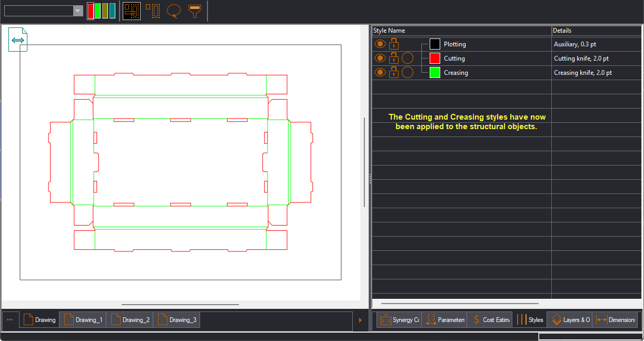644x341 pixels.
Task: Click the dashed-rectangle selection icon
Action: pyautogui.click(x=153, y=11)
